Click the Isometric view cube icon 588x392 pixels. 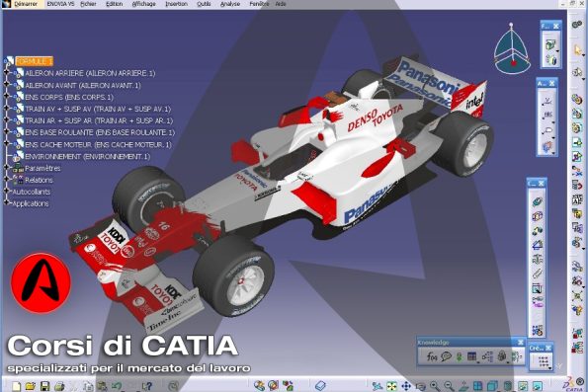[492, 386]
